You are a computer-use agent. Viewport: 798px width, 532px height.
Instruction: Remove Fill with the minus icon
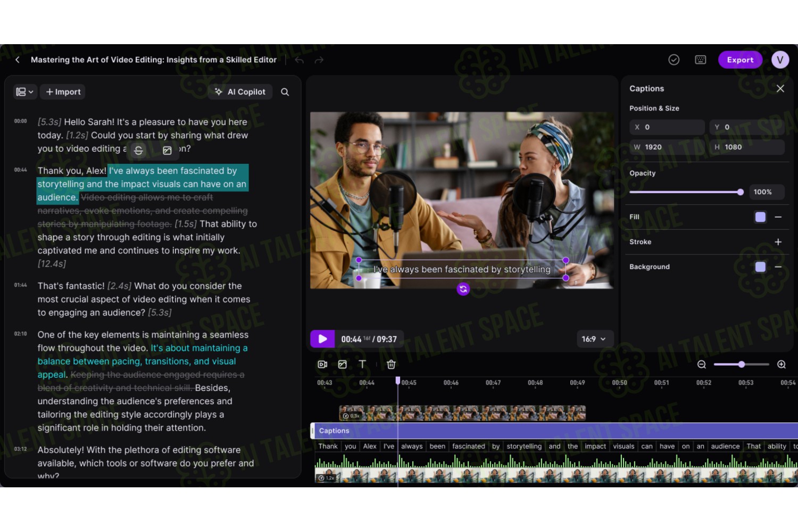tap(778, 217)
